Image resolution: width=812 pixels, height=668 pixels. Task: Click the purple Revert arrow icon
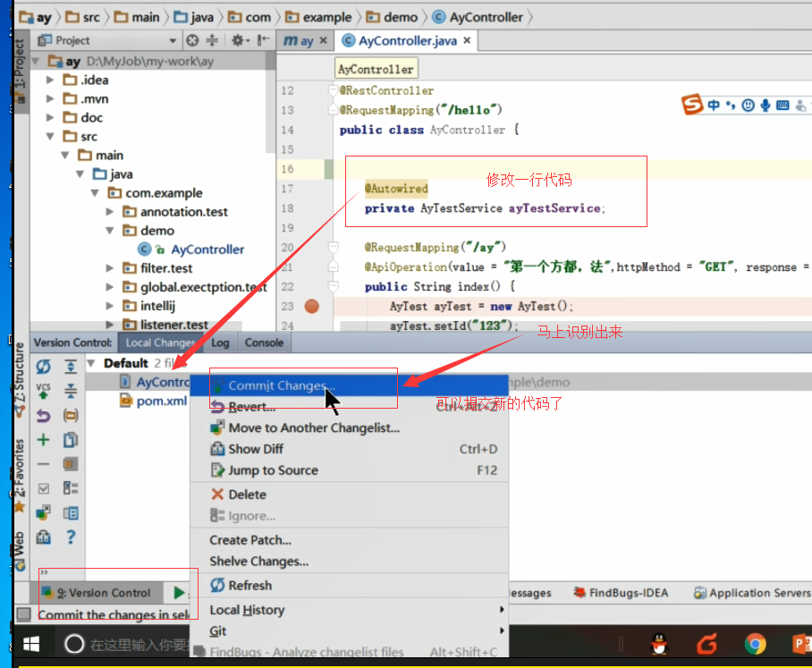point(44,415)
